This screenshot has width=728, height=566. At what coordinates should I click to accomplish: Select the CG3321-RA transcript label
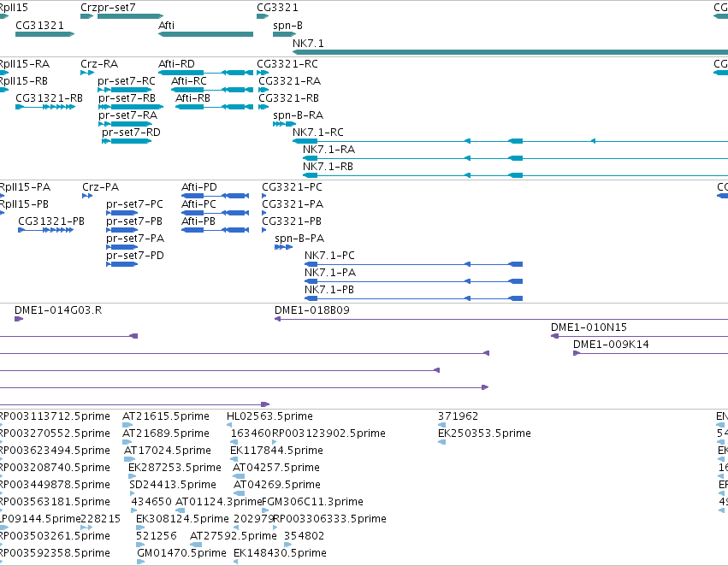pos(290,81)
